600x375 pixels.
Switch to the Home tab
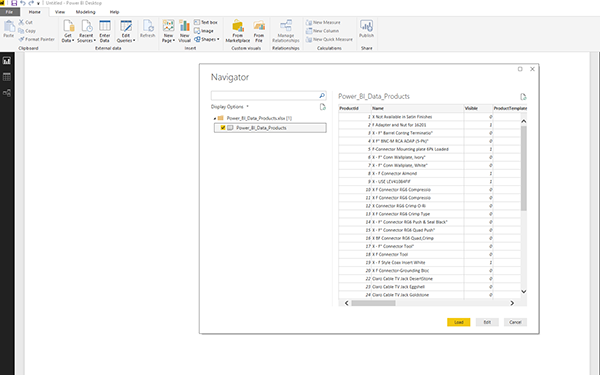point(34,12)
